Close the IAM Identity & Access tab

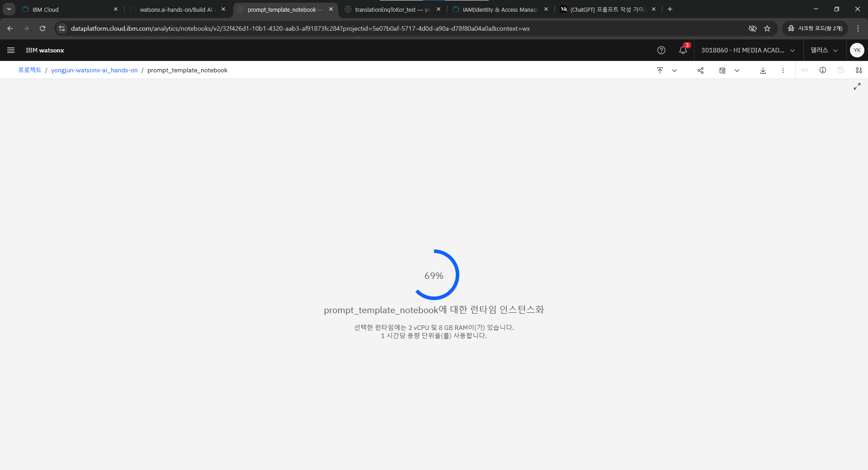pos(546,9)
